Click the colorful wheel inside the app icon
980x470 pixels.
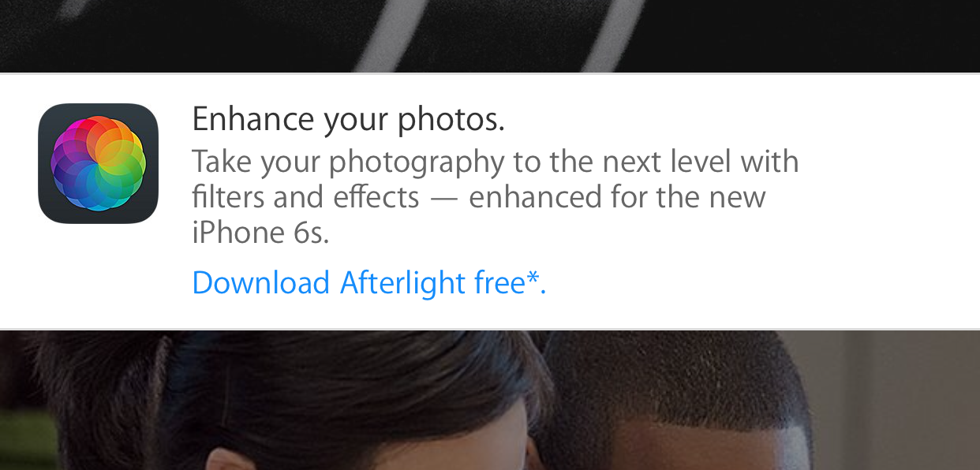click(x=98, y=163)
